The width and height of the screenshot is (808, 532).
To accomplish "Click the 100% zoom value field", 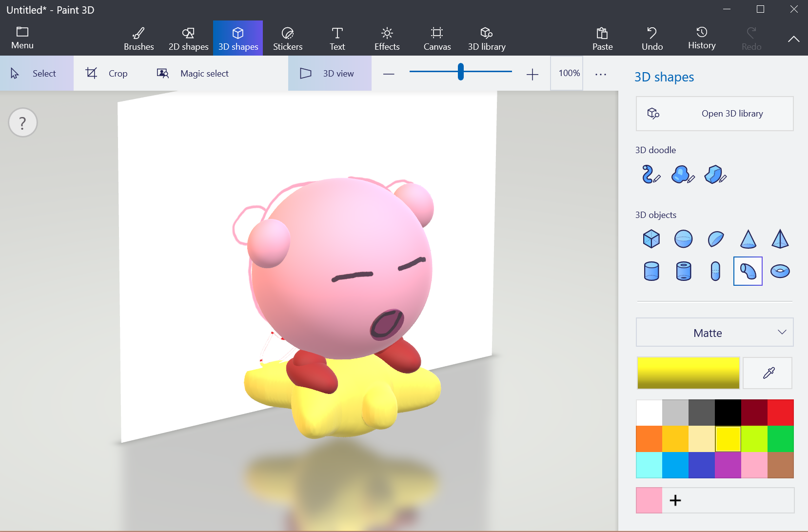I will [567, 73].
